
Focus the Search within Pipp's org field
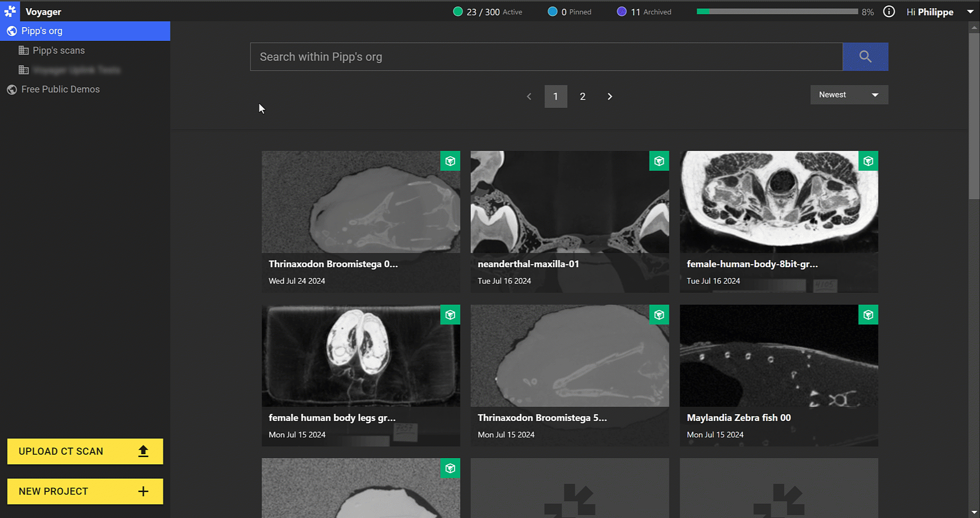pyautogui.click(x=546, y=57)
